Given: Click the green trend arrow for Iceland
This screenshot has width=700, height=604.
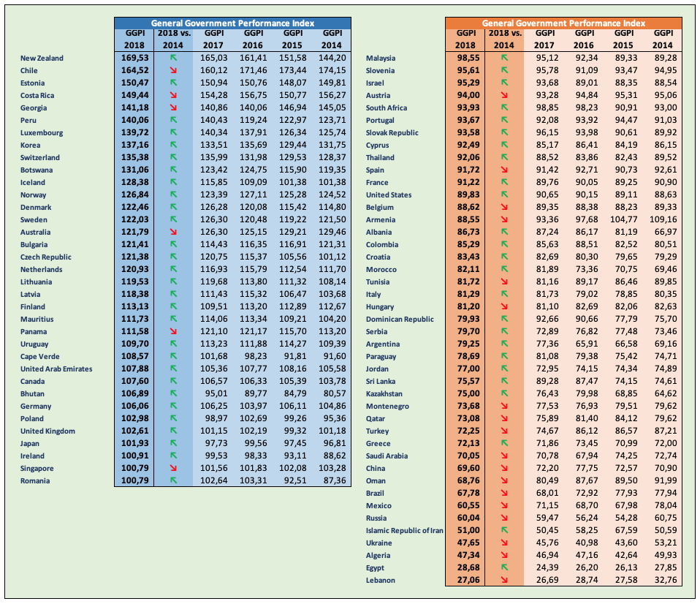Looking at the screenshot, I should [174, 182].
